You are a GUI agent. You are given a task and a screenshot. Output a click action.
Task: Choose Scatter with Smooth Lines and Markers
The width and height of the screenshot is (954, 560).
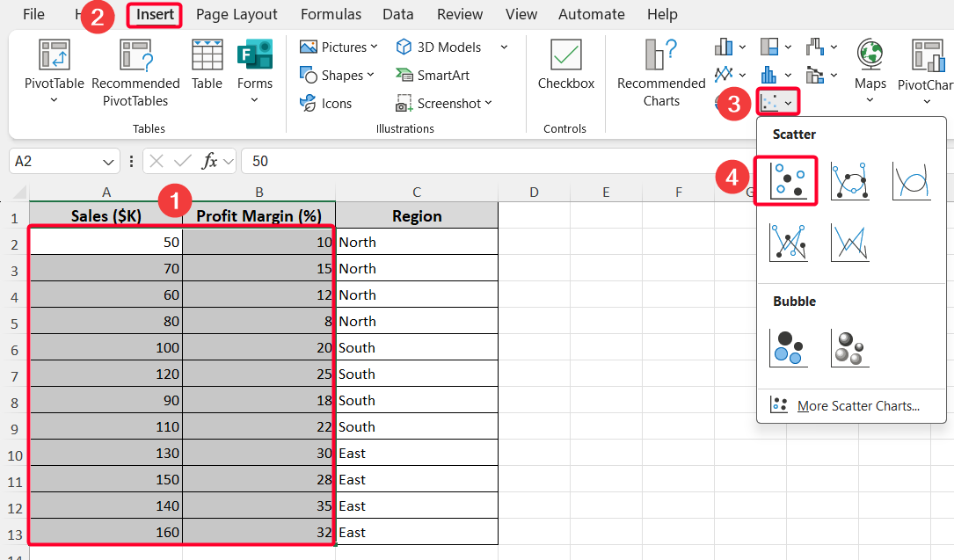tap(850, 180)
